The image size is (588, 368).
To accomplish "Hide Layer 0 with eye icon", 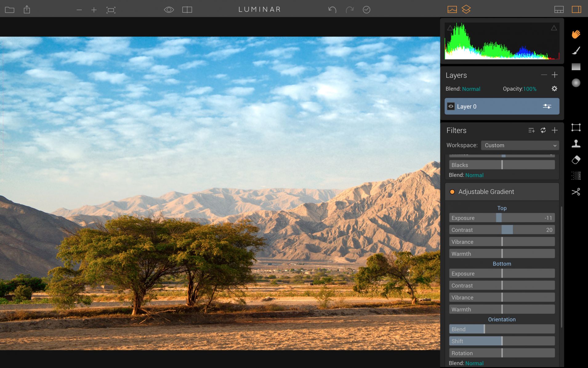I will pyautogui.click(x=451, y=106).
